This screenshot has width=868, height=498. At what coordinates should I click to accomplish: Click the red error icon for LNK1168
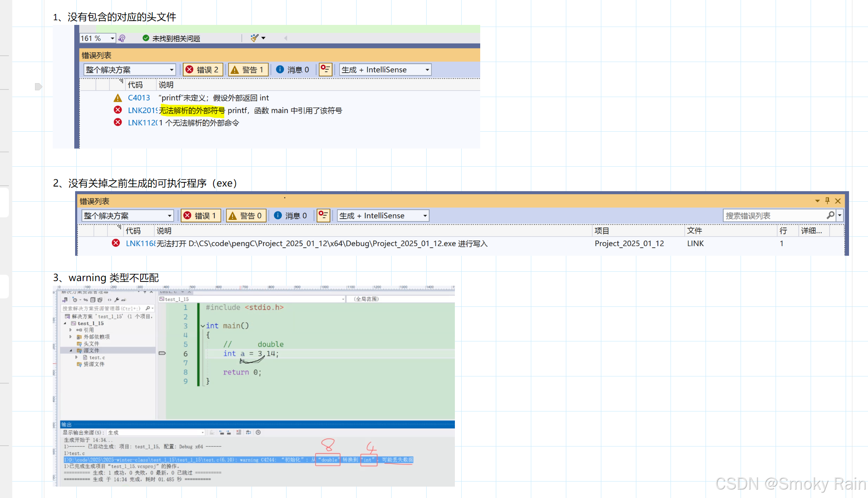(x=116, y=244)
